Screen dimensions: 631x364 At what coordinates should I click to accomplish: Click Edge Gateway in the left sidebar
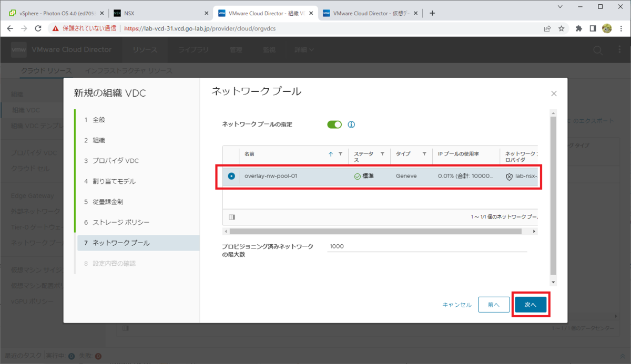(32, 196)
